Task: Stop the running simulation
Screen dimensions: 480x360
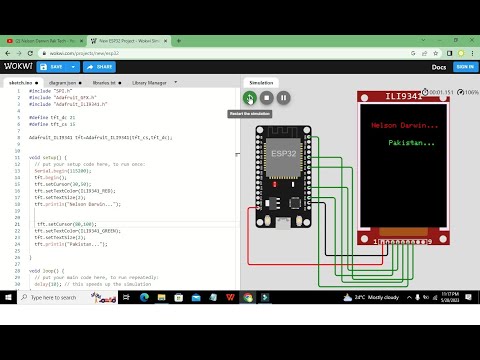Action: (267, 98)
